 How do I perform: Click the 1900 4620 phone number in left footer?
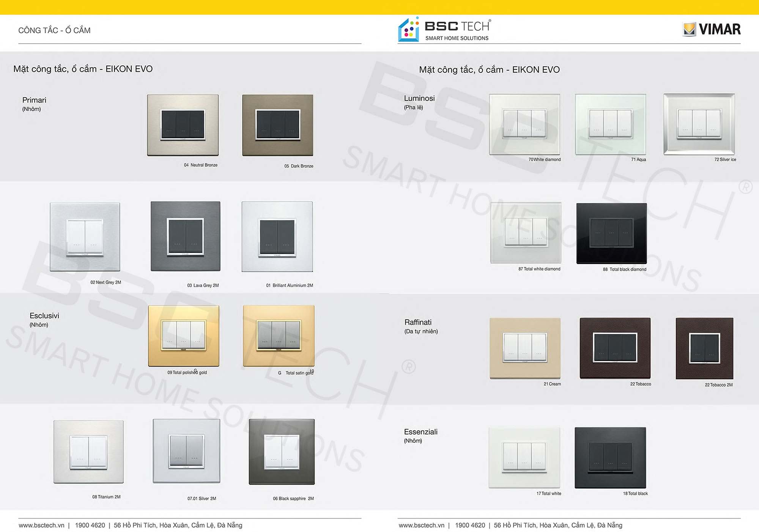click(x=90, y=525)
